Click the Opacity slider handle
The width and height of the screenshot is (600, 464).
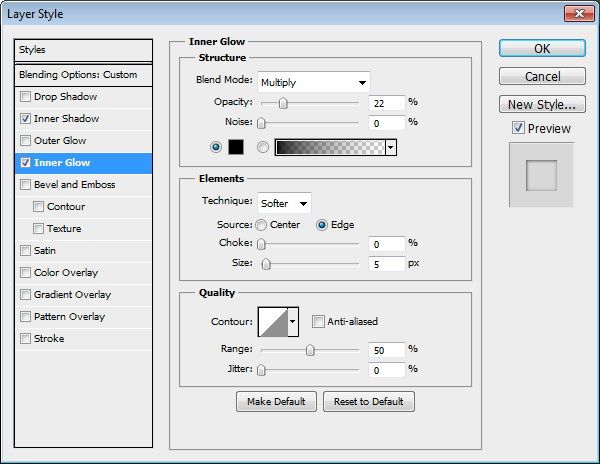coord(283,103)
